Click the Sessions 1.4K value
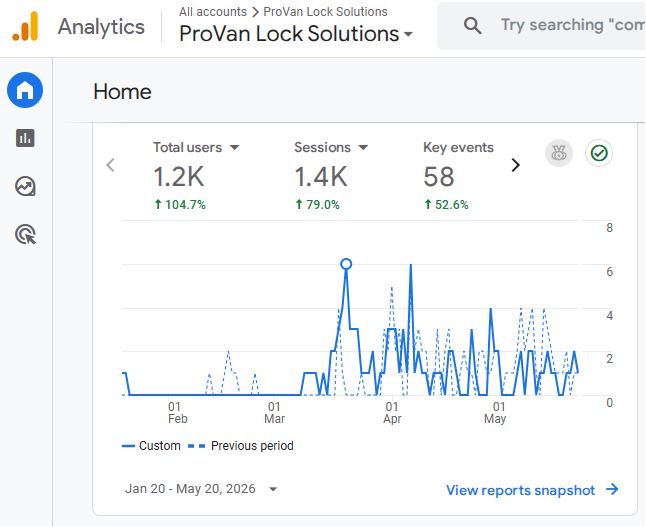 coord(321,177)
